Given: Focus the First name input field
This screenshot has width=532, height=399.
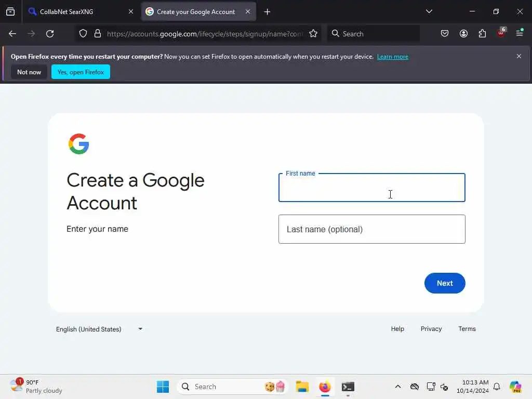Looking at the screenshot, I should [x=371, y=188].
